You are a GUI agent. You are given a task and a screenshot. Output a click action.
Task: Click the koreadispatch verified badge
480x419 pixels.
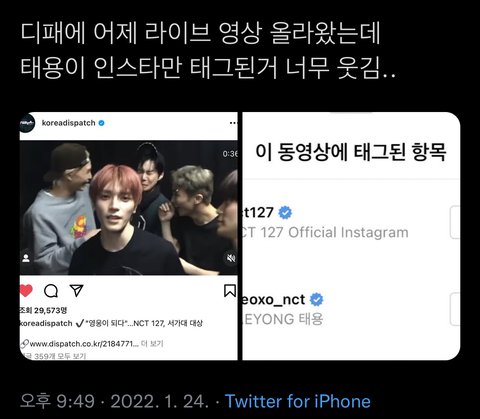click(101, 123)
